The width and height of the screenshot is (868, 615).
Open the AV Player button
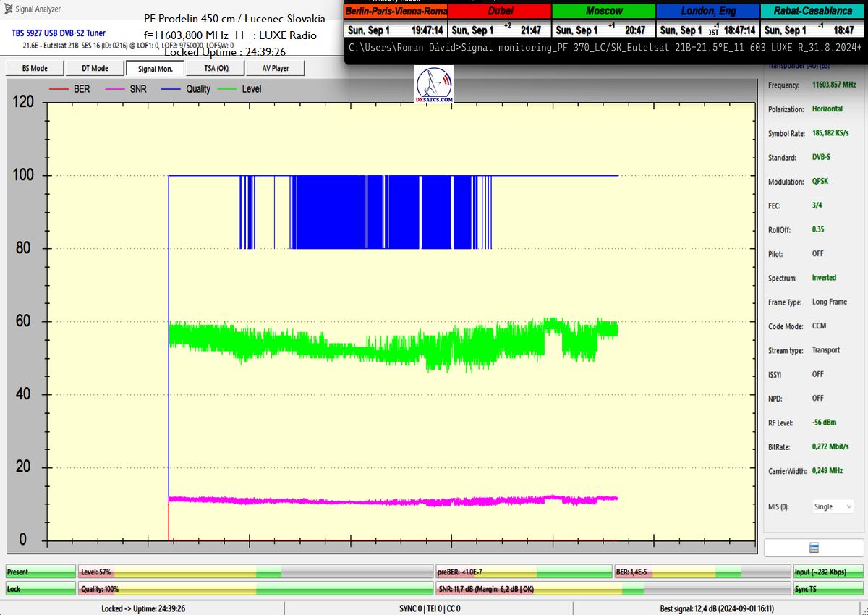pyautogui.click(x=274, y=68)
